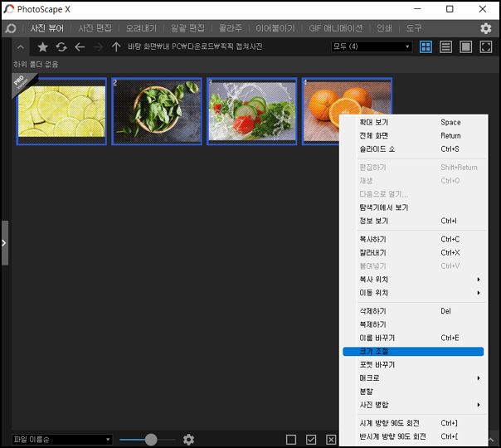Choose 복제하기 in the context menu
Screen dimensions: 501x448
point(413,324)
